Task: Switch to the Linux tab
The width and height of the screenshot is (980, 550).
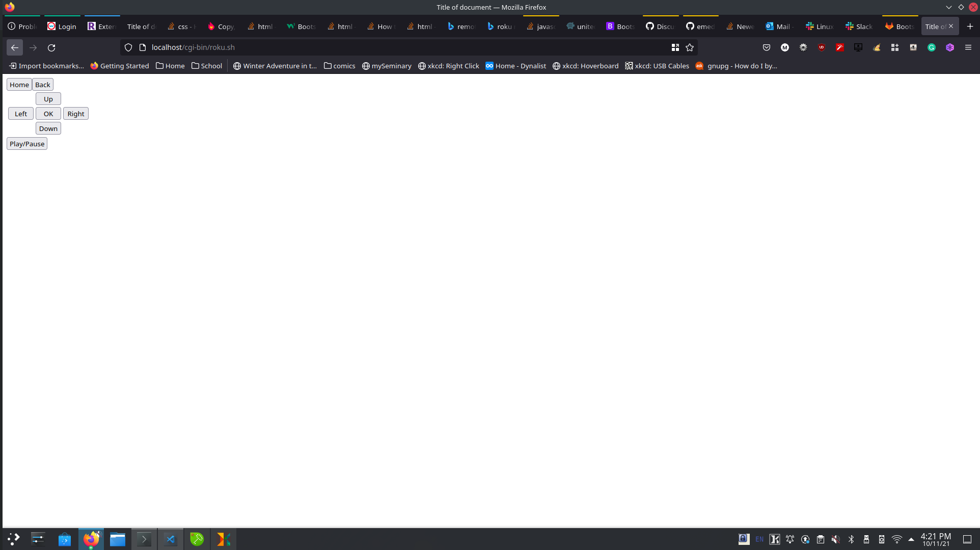Action: (820, 27)
